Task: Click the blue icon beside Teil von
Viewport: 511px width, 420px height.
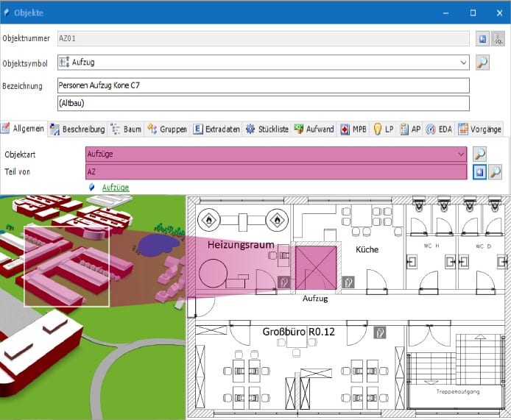Action: (479, 171)
